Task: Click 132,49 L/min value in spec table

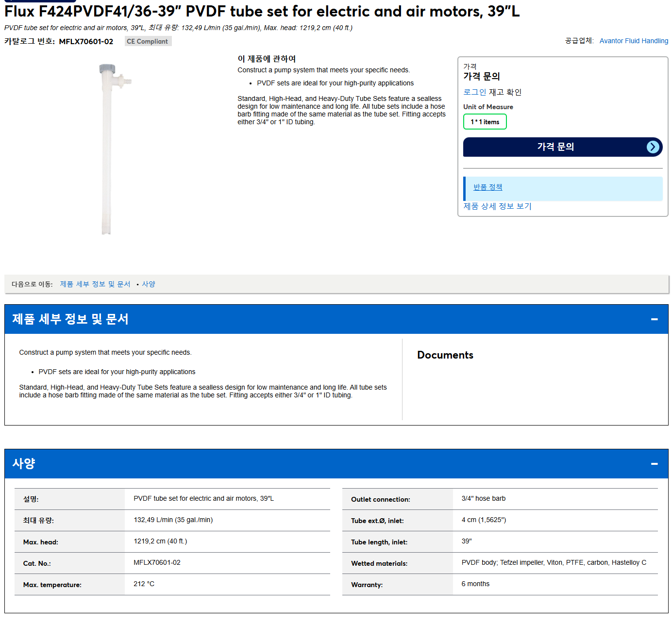Action: 173,520
